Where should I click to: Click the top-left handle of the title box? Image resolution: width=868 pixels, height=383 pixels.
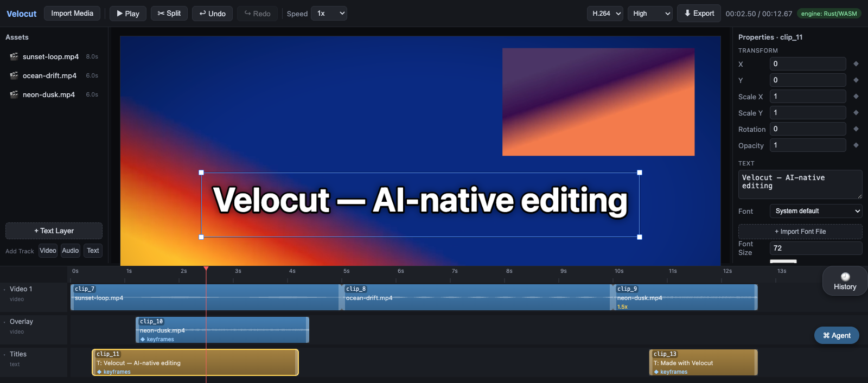click(x=201, y=173)
